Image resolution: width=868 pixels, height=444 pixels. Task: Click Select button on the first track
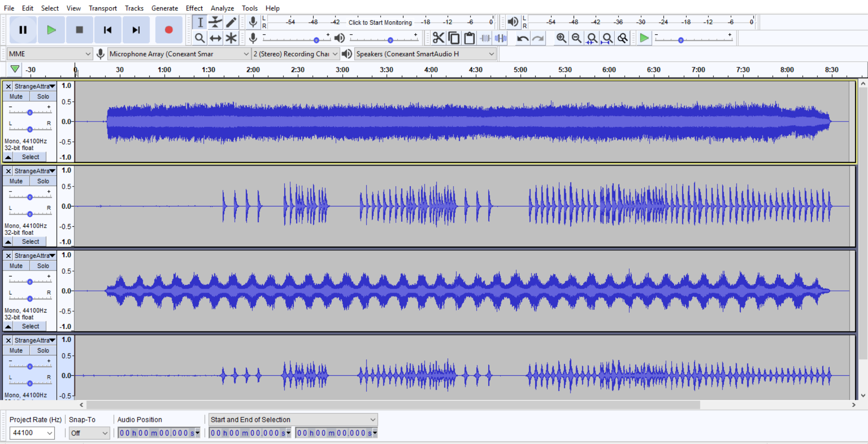tap(30, 157)
